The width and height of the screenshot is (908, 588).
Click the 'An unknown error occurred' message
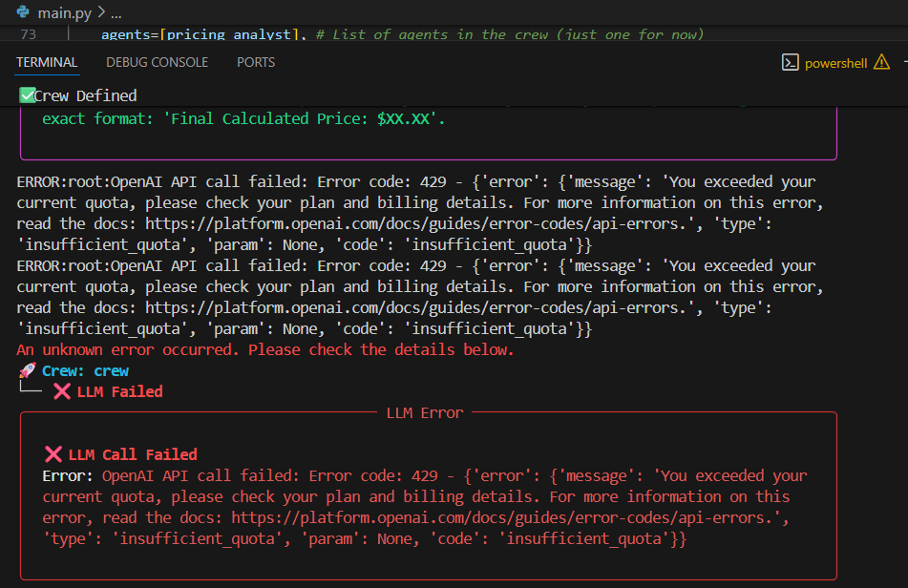point(265,350)
